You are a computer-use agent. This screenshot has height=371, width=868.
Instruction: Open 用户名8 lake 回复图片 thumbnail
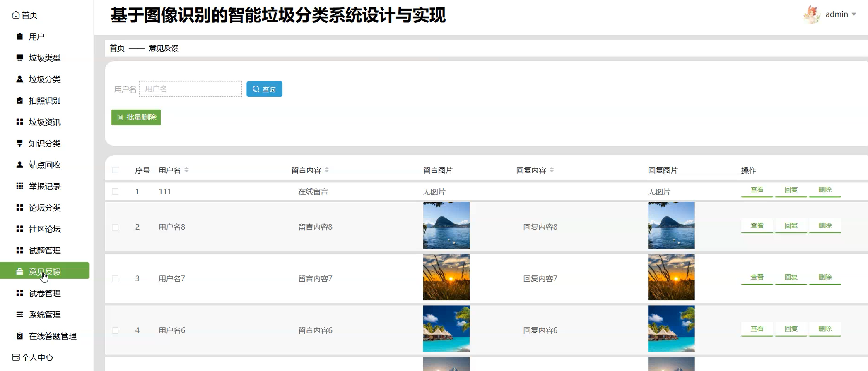[x=671, y=225]
